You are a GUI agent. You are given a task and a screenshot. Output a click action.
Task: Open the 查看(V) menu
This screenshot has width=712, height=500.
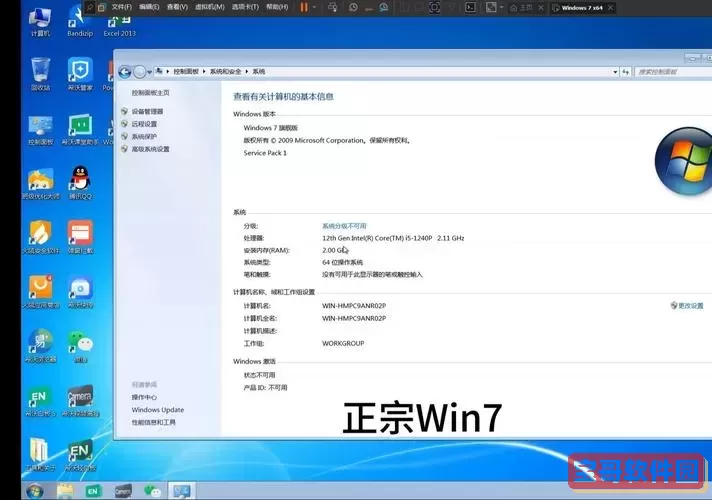177,7
